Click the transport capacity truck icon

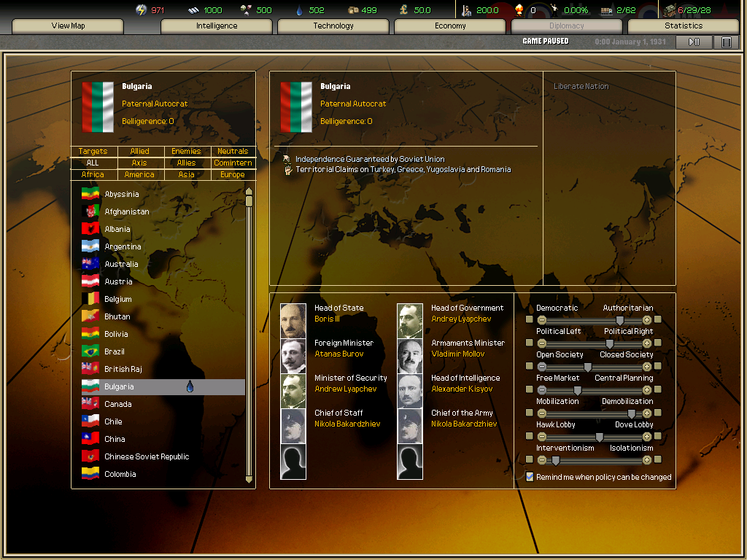(606, 10)
